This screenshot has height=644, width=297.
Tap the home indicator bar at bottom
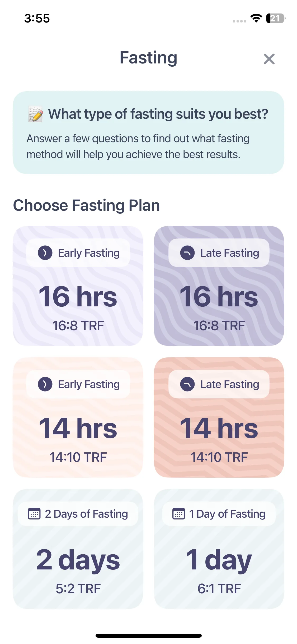pos(148,636)
